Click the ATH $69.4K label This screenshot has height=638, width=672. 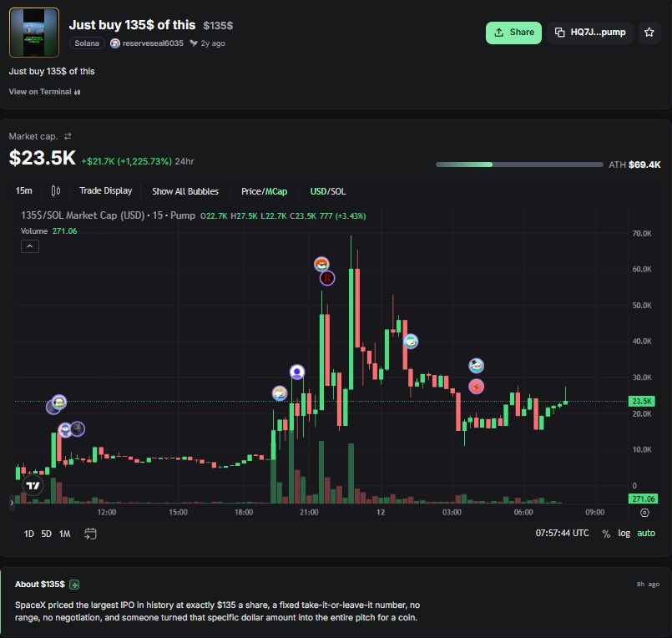[634, 165]
